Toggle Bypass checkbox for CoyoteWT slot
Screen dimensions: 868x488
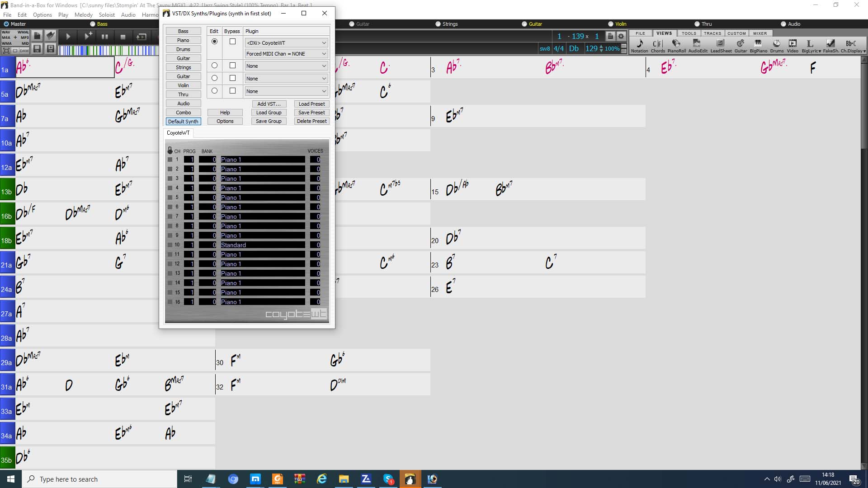tap(232, 42)
